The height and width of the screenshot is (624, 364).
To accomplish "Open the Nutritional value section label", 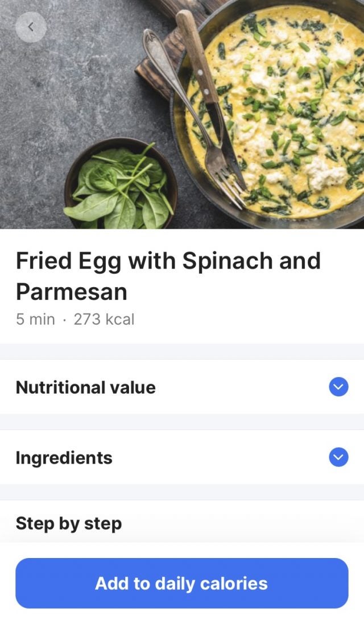I will pos(85,387).
